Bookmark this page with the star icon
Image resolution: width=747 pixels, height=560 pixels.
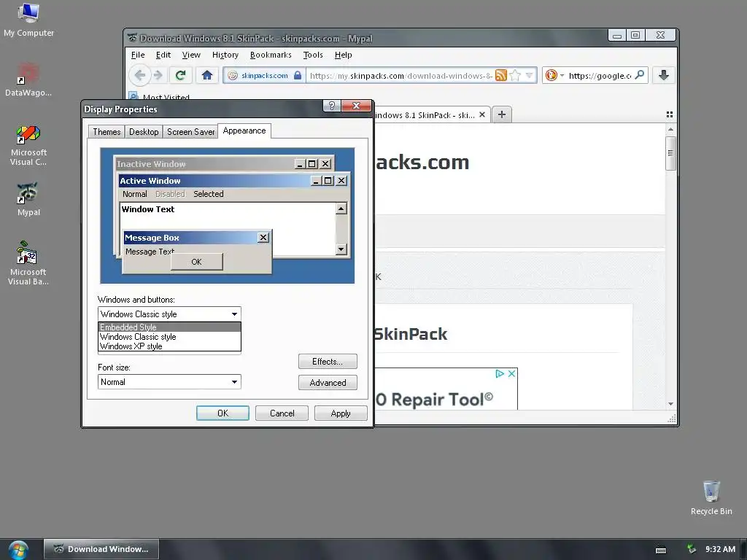(514, 75)
